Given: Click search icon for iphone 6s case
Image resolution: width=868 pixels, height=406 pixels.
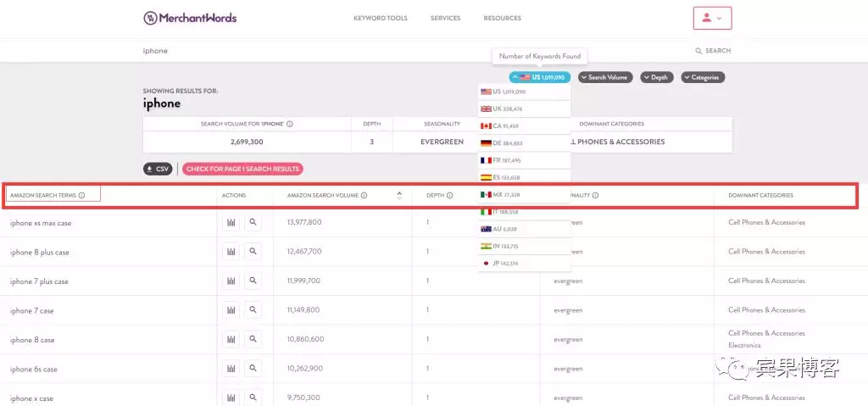Looking at the screenshot, I should point(253,369).
